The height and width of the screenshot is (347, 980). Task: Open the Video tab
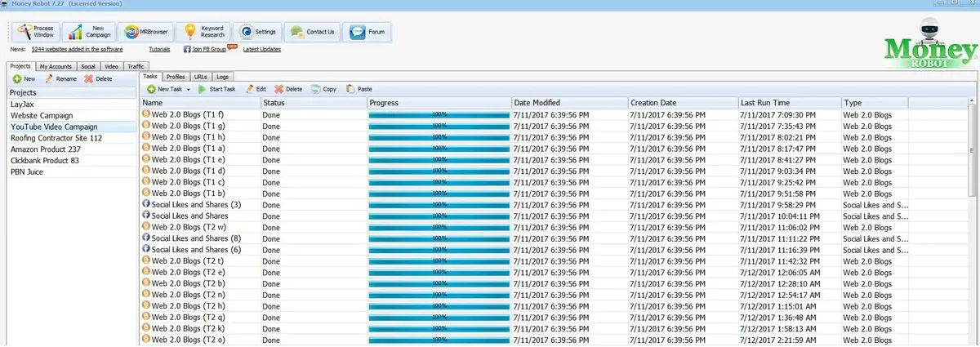pos(111,66)
